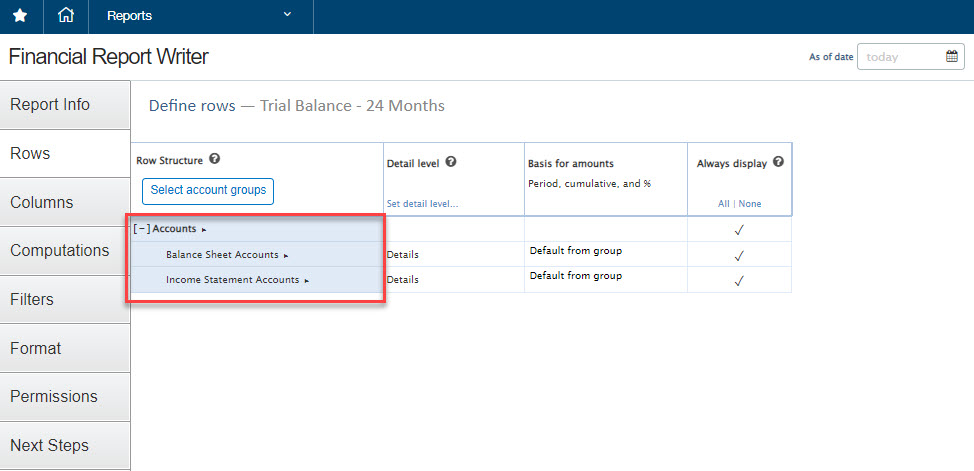The width and height of the screenshot is (974, 471).
Task: Open the Computations tab
Action: click(60, 251)
